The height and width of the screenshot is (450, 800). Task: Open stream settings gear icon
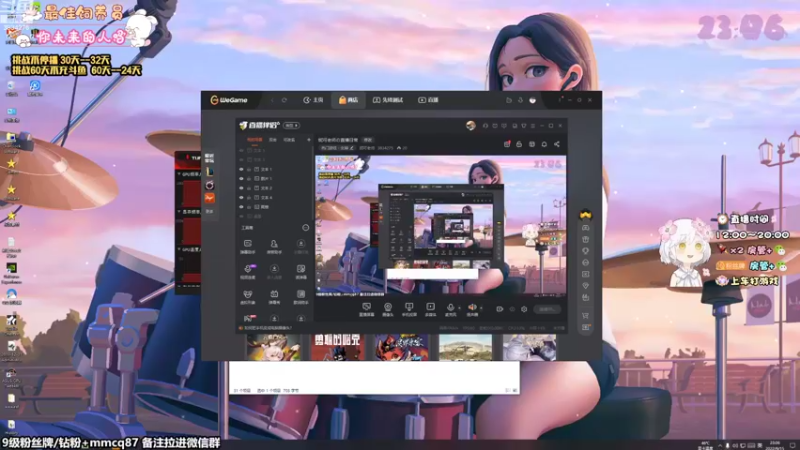coord(524,309)
